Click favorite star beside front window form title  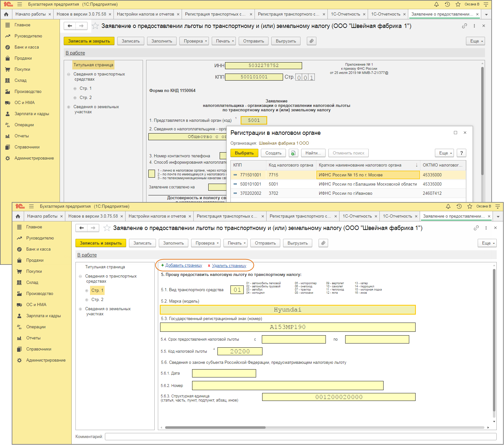coord(107,228)
